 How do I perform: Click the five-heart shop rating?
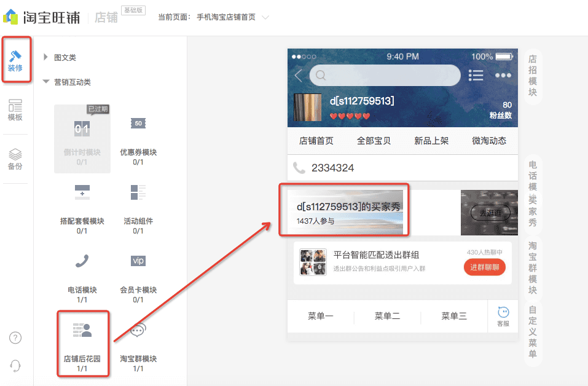tap(350, 116)
